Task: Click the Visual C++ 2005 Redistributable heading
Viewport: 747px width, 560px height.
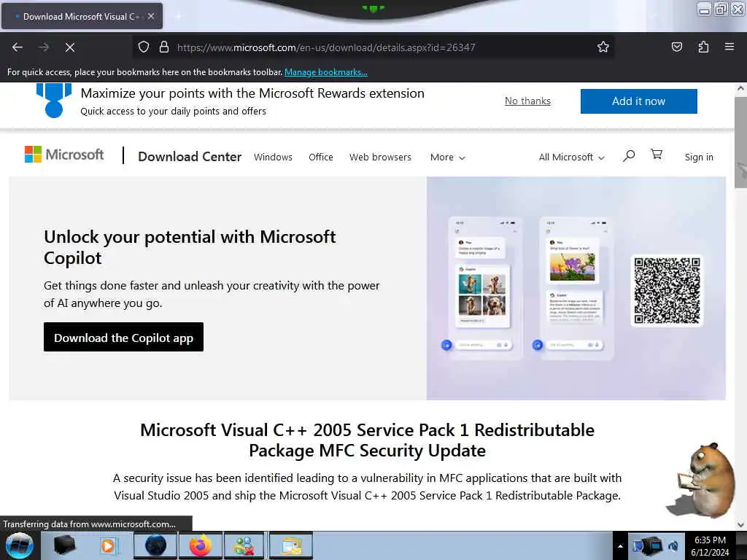Action: pos(368,440)
